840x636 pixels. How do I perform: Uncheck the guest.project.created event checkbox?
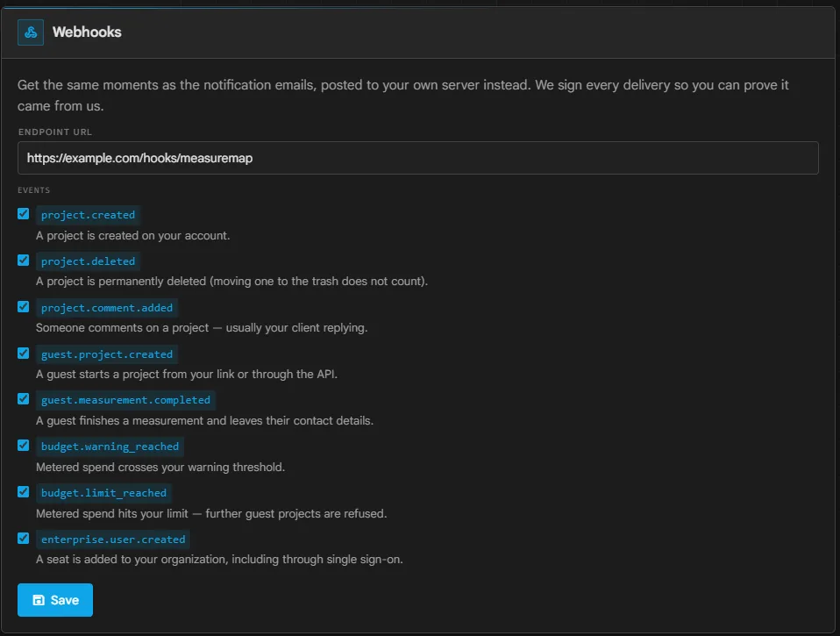(x=23, y=354)
